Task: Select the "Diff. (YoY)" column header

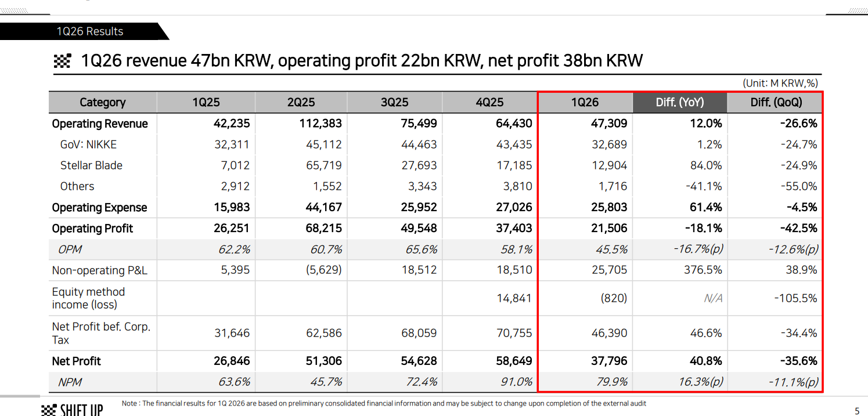Action: pos(680,102)
